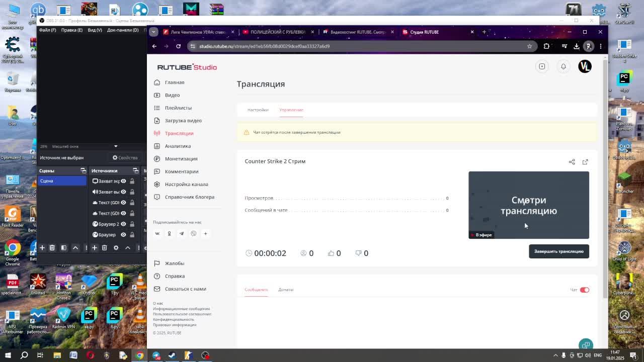The height and width of the screenshot is (362, 644).
Task: Move the source up in OBS
Action: click(128, 247)
